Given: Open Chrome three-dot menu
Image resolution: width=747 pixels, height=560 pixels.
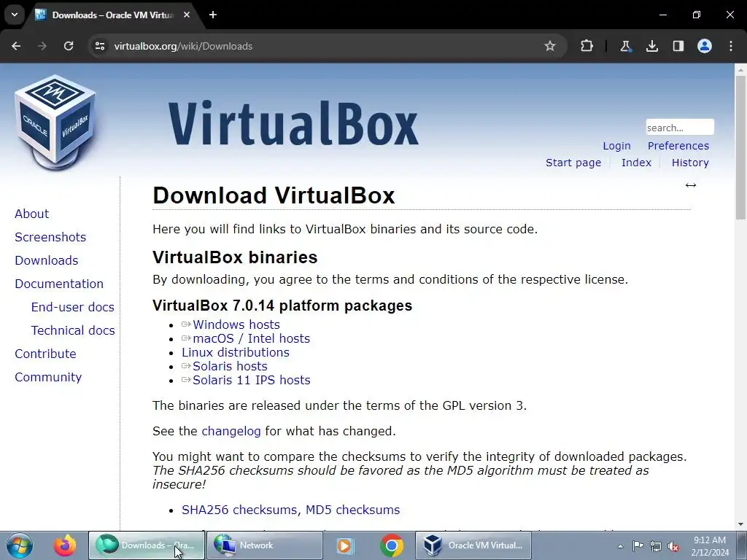Looking at the screenshot, I should tap(731, 46).
